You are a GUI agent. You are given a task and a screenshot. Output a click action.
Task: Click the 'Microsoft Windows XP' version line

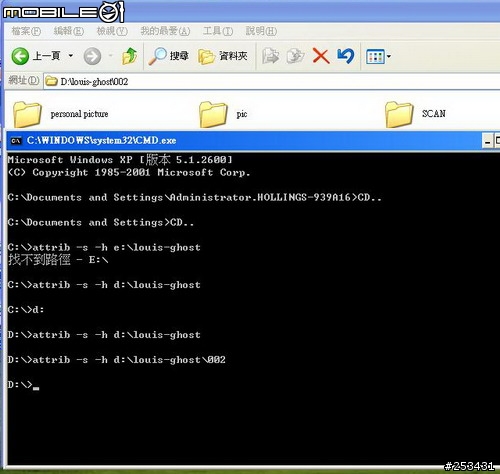click(x=120, y=160)
